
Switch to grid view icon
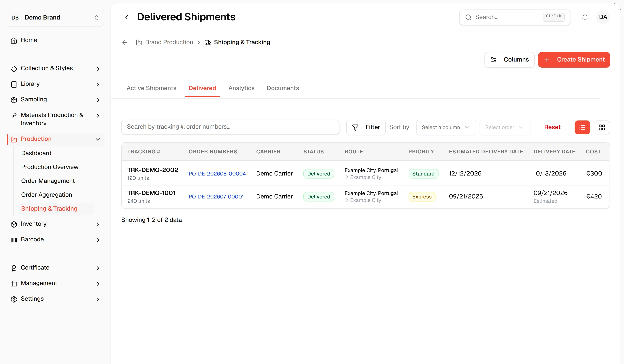602,128
